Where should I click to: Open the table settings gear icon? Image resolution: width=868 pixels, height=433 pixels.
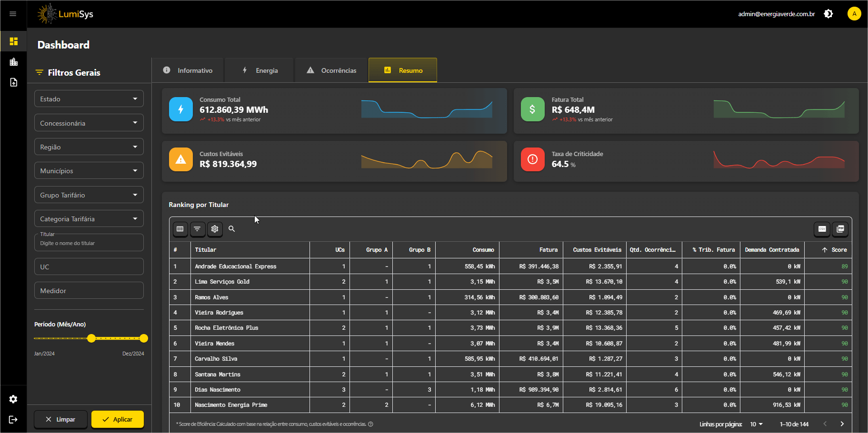215,229
